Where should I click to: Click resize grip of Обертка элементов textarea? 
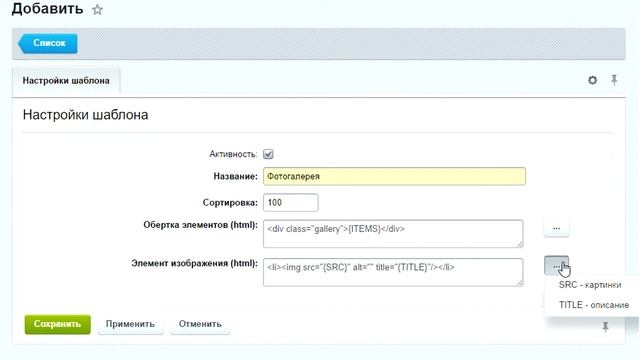(x=520, y=244)
